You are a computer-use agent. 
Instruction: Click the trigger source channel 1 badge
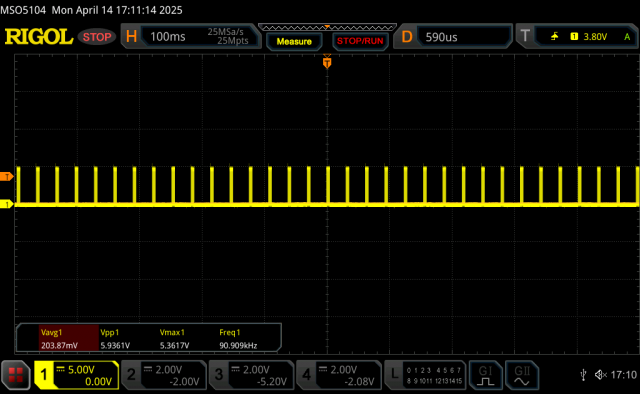coord(574,37)
